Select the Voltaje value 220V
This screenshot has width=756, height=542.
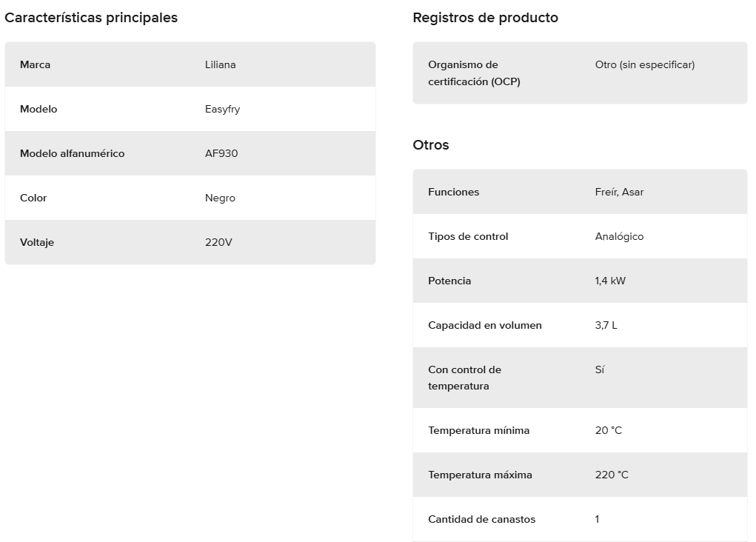[218, 242]
